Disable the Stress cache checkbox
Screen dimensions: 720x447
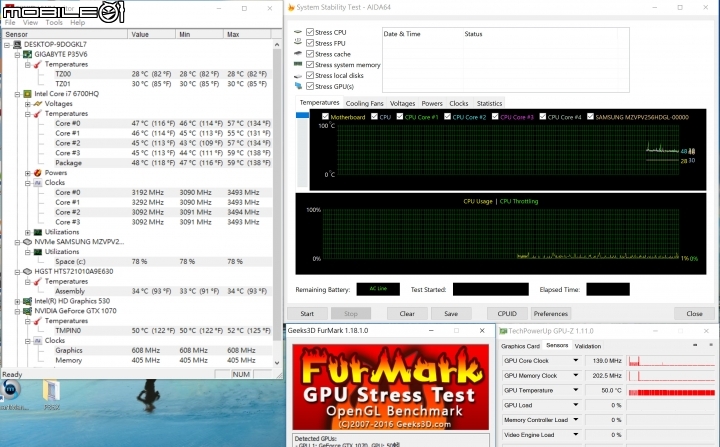pos(310,54)
